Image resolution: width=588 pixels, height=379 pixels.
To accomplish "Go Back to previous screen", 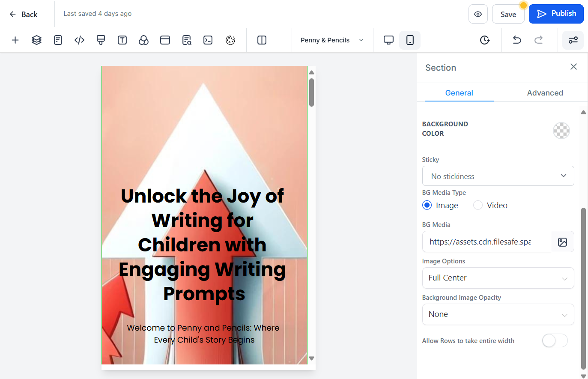I will click(x=24, y=14).
